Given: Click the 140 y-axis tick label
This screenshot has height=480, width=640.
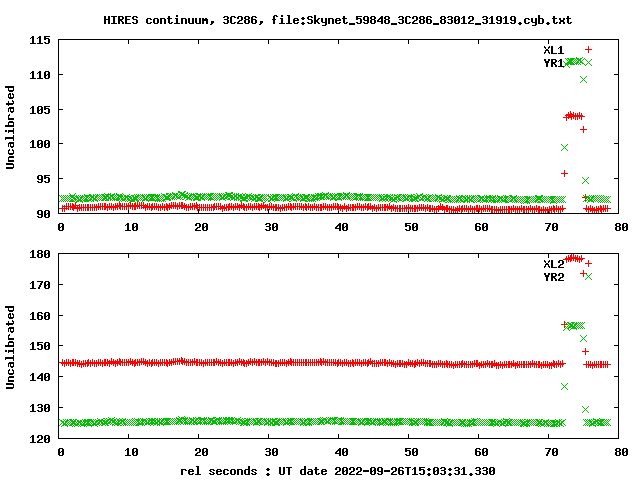Looking at the screenshot, I should [x=40, y=377].
